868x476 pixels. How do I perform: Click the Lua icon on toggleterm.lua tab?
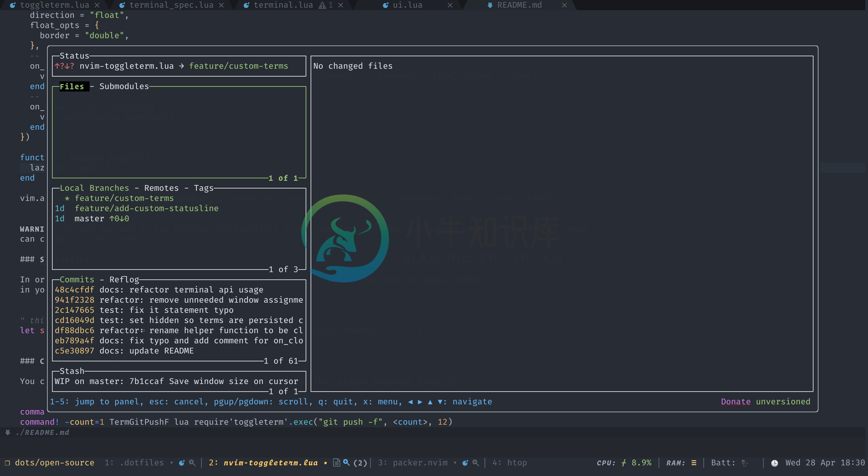coord(13,5)
